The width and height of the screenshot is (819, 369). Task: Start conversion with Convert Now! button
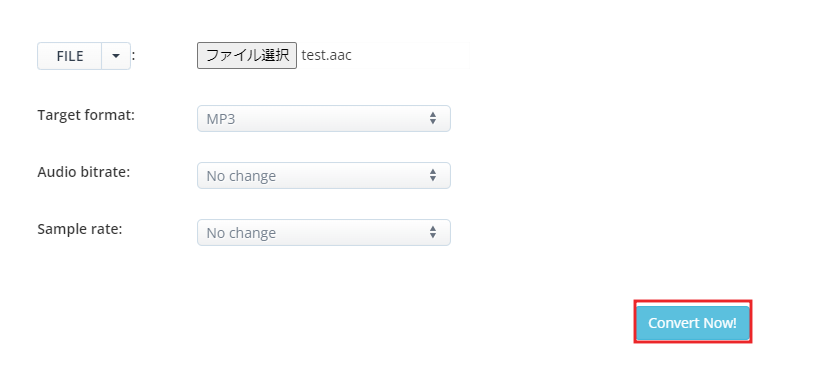pyautogui.click(x=693, y=323)
